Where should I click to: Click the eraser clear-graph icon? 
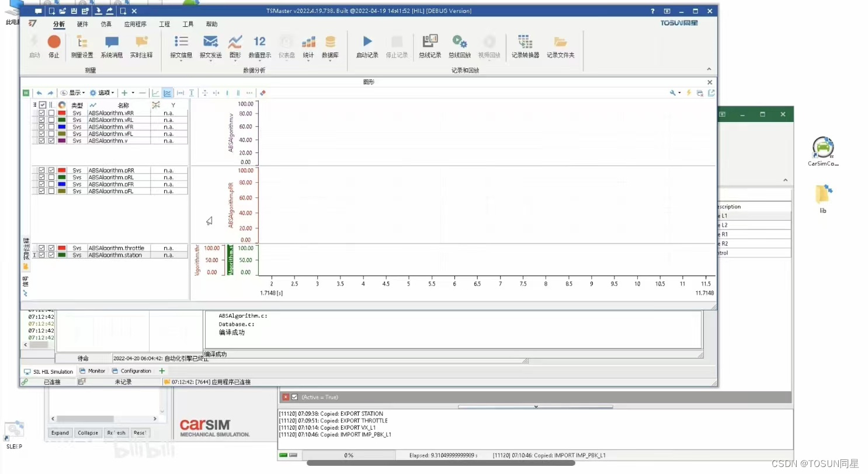[262, 93]
